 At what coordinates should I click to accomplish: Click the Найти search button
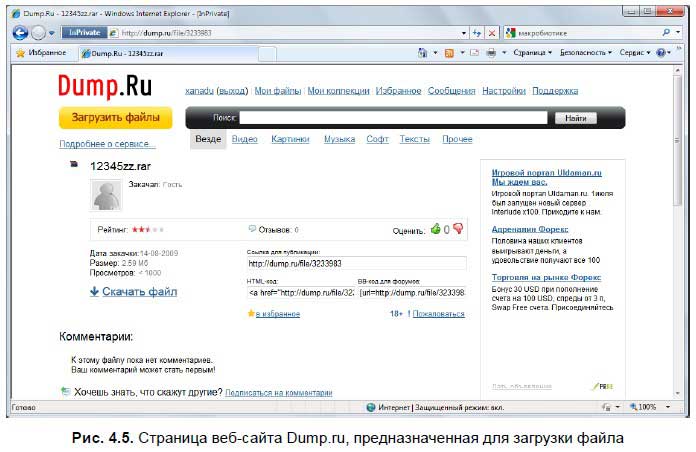(576, 118)
